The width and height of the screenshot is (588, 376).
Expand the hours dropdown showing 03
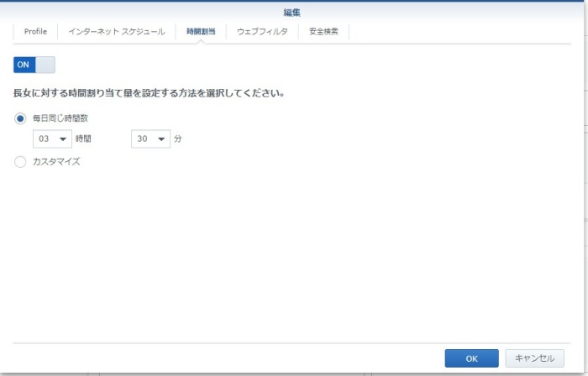coord(52,139)
